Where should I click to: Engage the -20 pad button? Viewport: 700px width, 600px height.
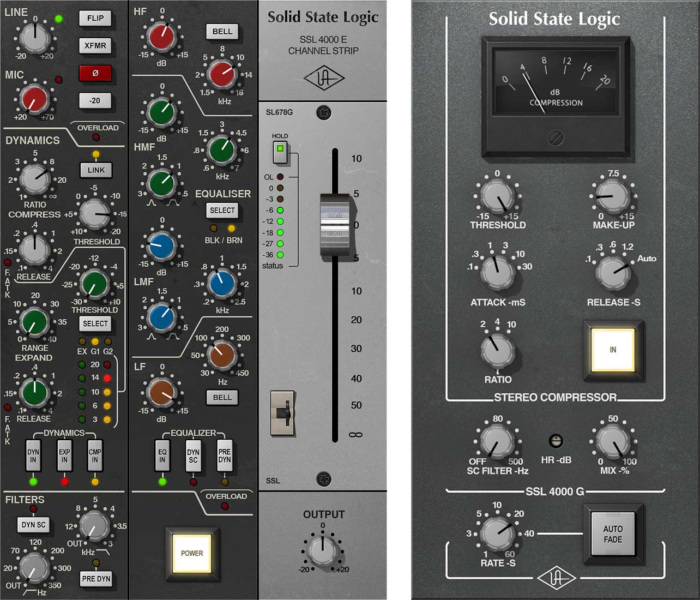[95, 100]
